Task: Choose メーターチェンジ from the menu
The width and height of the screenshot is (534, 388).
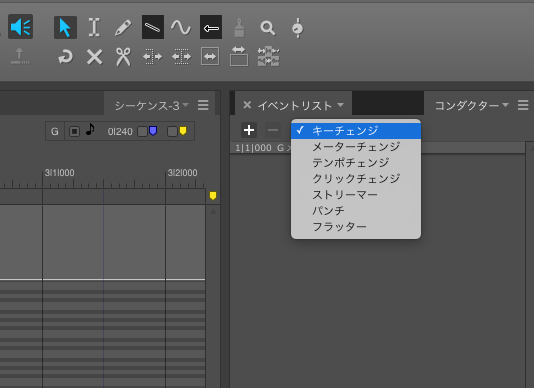Action: [x=356, y=146]
